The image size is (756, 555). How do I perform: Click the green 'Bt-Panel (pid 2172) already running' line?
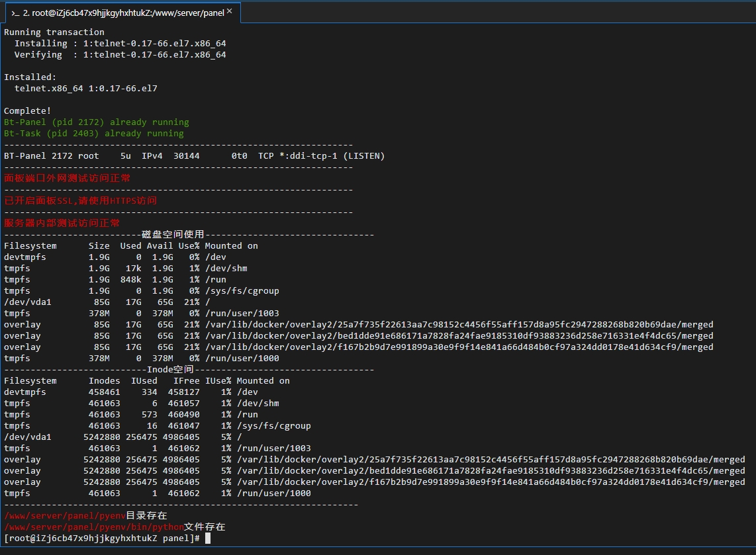click(97, 122)
